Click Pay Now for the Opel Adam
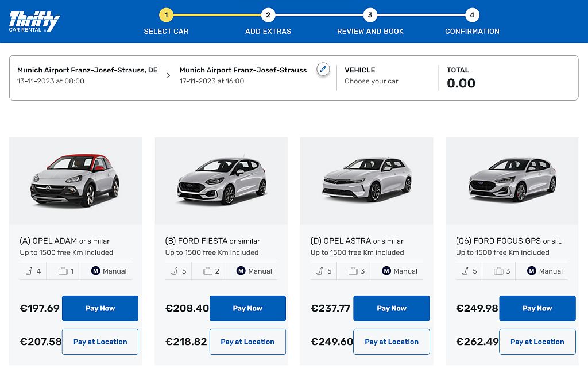Image resolution: width=588 pixels, height=368 pixels. coord(100,308)
